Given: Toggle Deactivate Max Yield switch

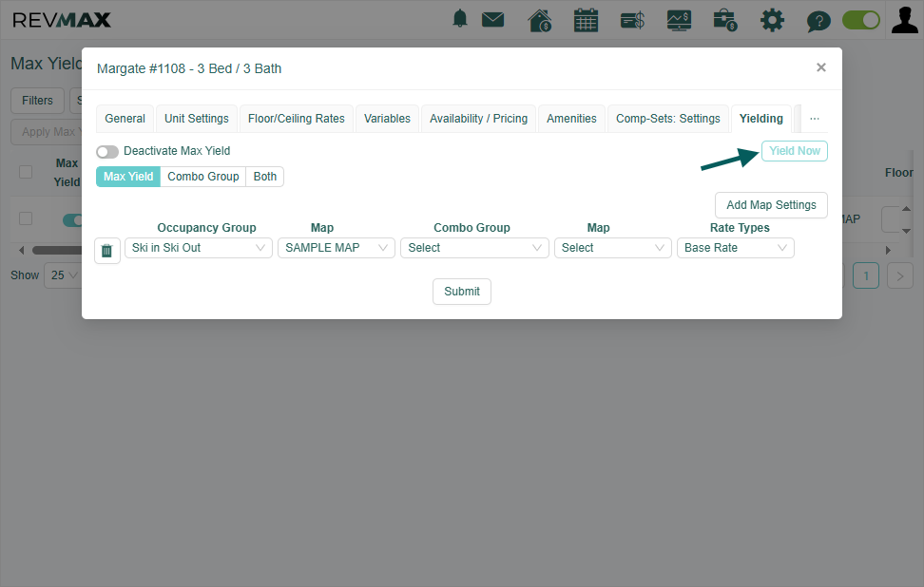Looking at the screenshot, I should [x=107, y=152].
